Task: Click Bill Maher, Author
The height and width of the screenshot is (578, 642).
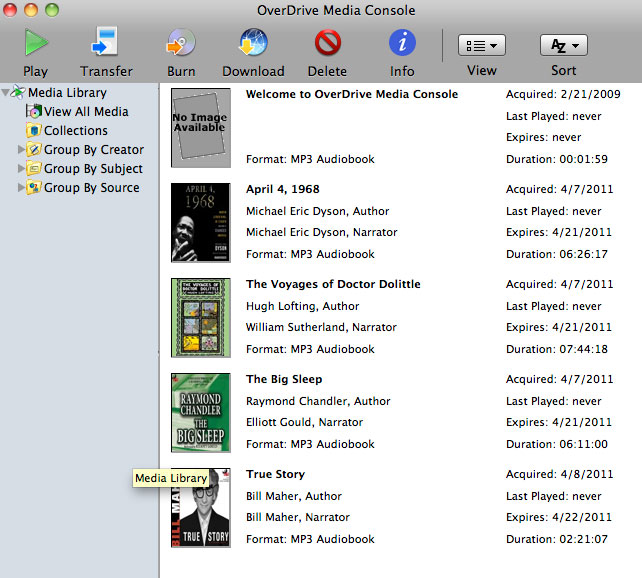Action: pos(294,496)
